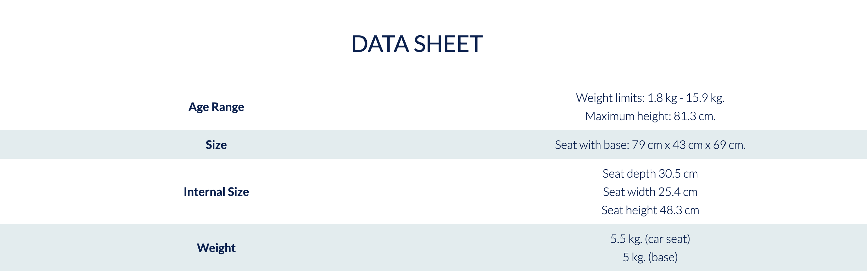Image resolution: width=868 pixels, height=273 pixels.
Task: Click the Seat with base dimensions text
Action: click(650, 145)
